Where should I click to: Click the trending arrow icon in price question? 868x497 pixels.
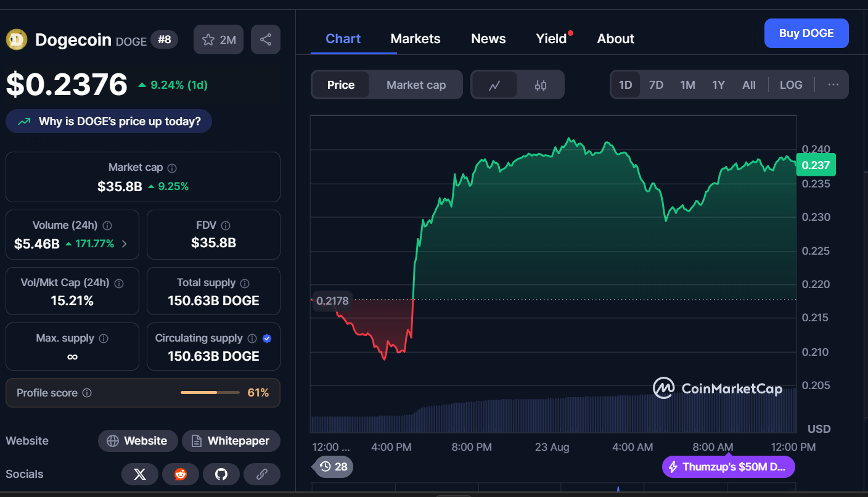[24, 121]
